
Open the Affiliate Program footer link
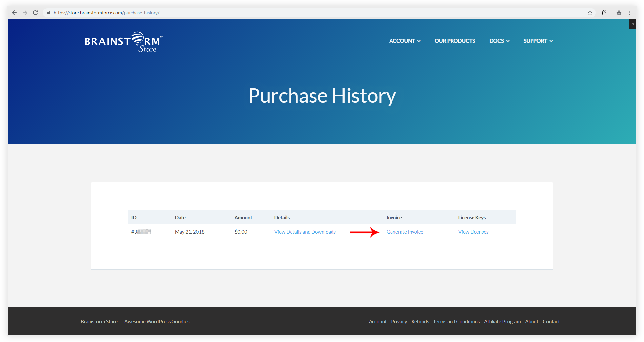pyautogui.click(x=502, y=321)
